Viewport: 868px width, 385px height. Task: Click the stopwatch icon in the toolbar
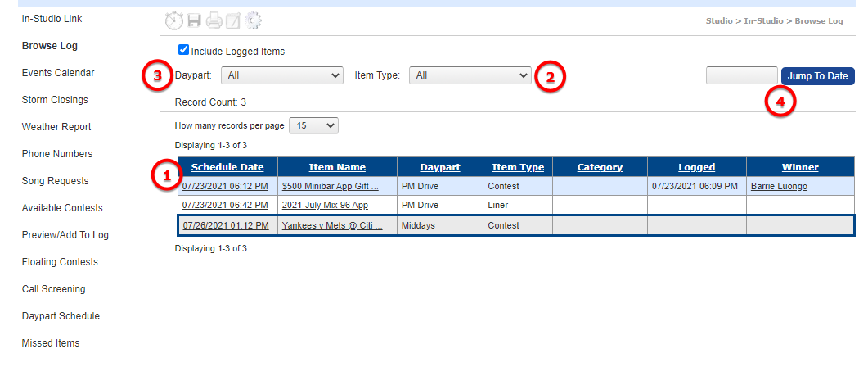[174, 21]
